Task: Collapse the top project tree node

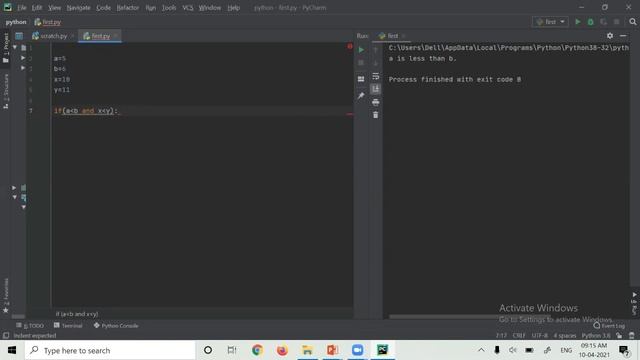Action: click(x=15, y=47)
